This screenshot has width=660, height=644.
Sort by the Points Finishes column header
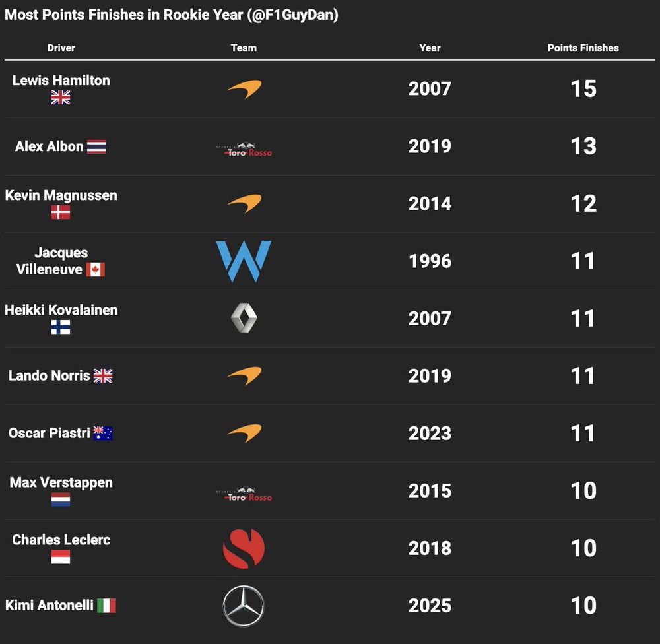coord(583,48)
